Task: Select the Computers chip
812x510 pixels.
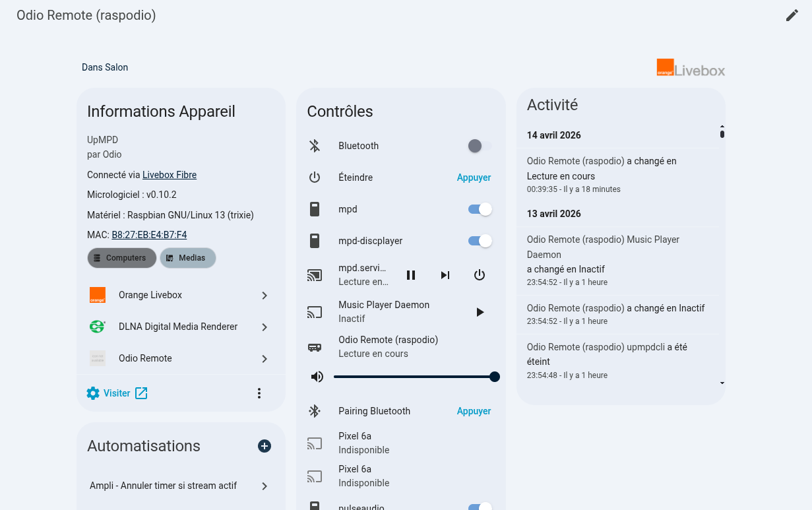Action: point(121,258)
